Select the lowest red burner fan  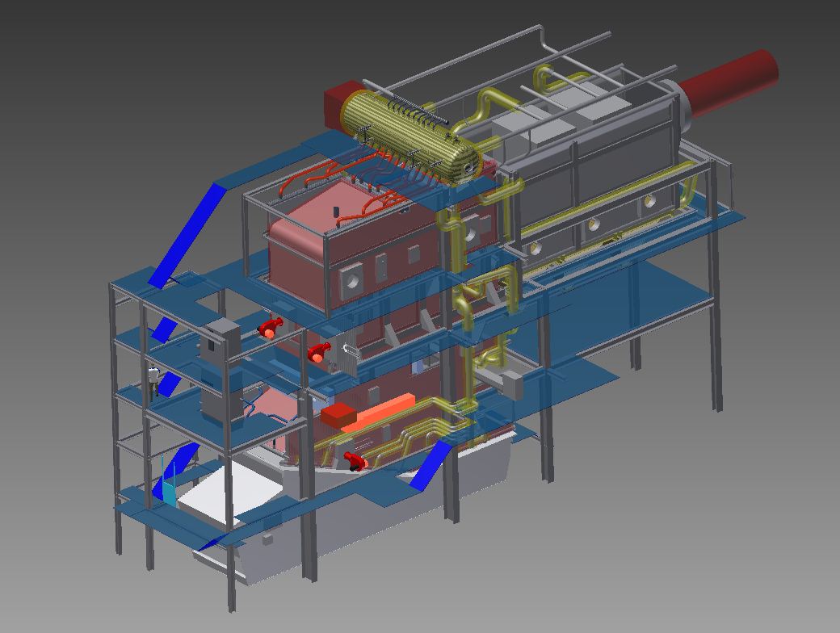[x=353, y=461]
